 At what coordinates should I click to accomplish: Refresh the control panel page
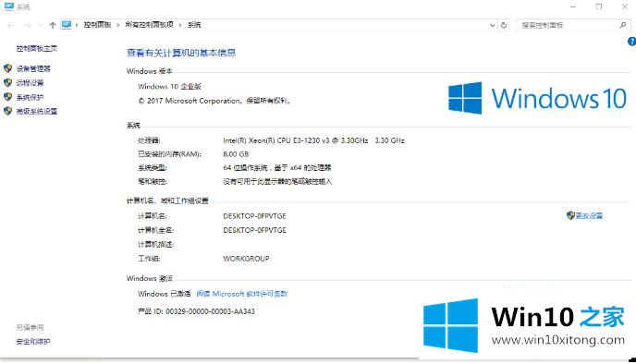coord(504,25)
